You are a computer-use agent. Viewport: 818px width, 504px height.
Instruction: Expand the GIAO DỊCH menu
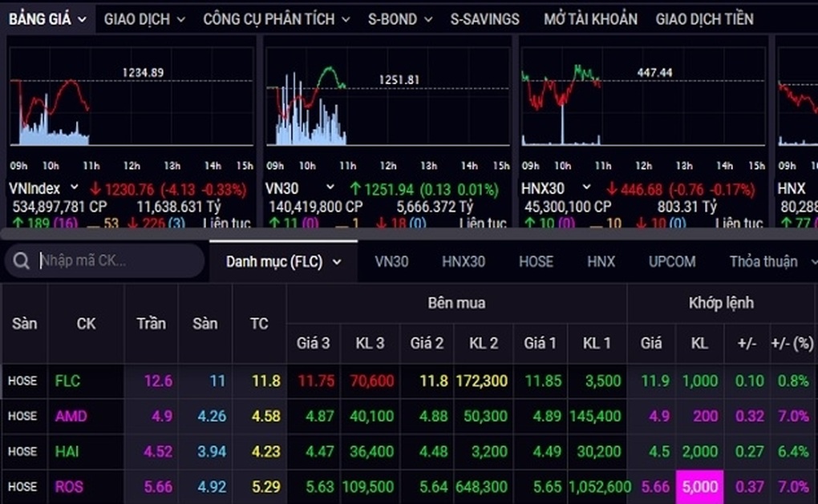(144, 18)
